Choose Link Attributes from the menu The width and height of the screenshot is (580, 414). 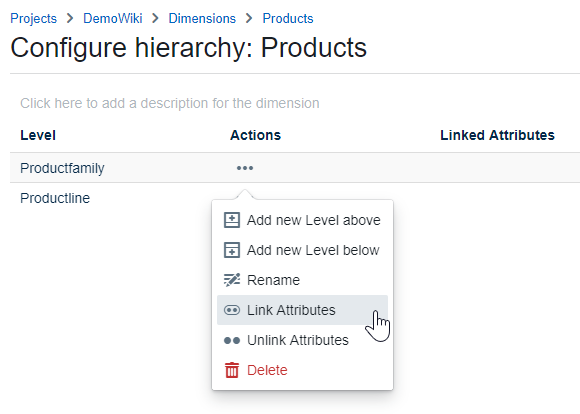tap(303, 310)
